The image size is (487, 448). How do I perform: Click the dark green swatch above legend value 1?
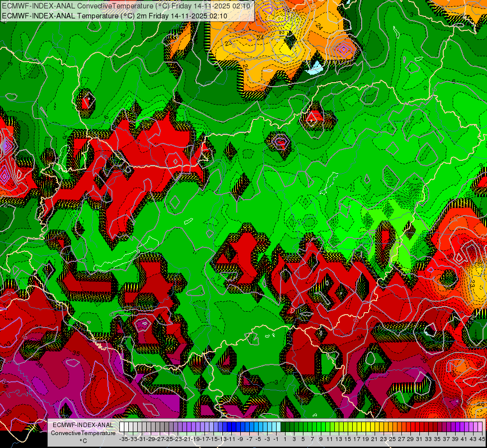point(283,427)
